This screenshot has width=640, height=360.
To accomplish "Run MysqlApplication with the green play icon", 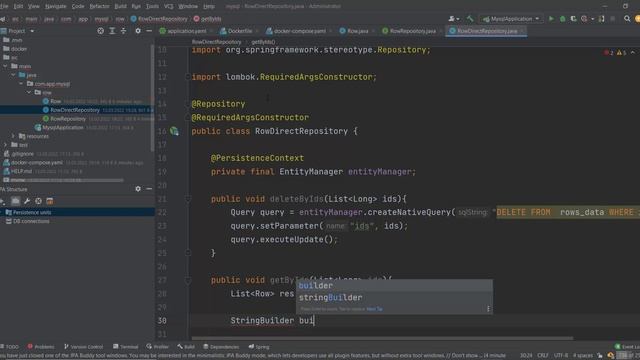I will pyautogui.click(x=551, y=19).
